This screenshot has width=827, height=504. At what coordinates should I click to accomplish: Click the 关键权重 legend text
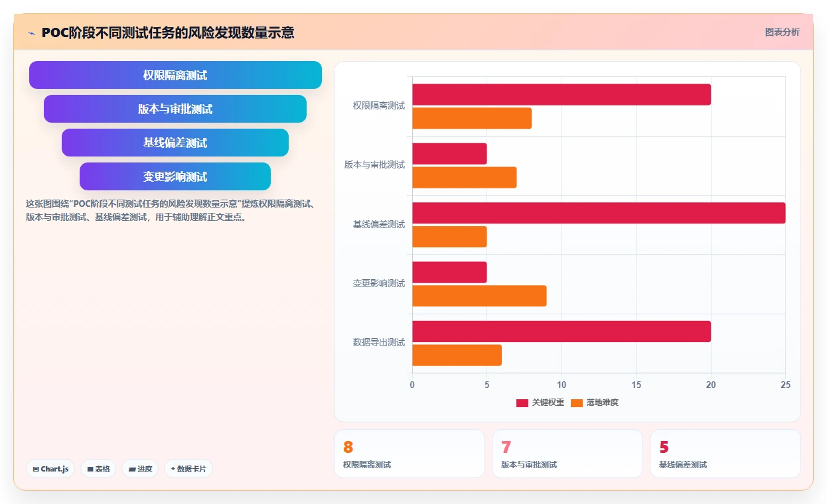(x=548, y=403)
